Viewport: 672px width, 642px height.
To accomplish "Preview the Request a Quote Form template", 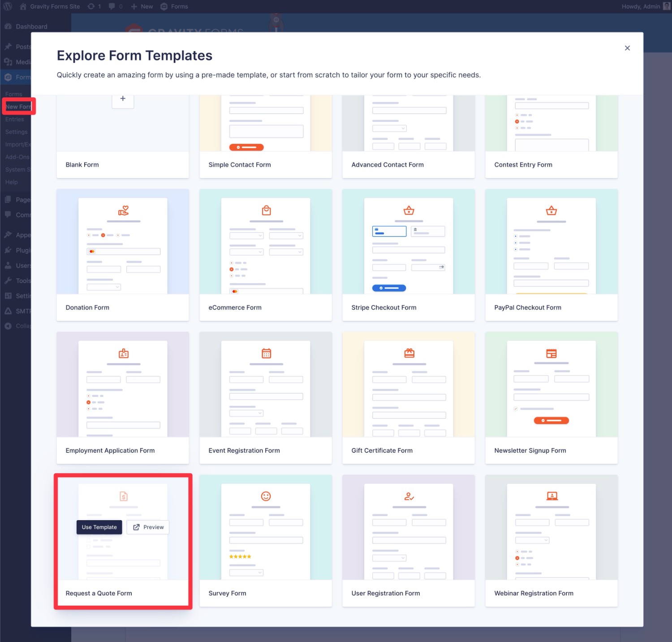I will pyautogui.click(x=148, y=527).
